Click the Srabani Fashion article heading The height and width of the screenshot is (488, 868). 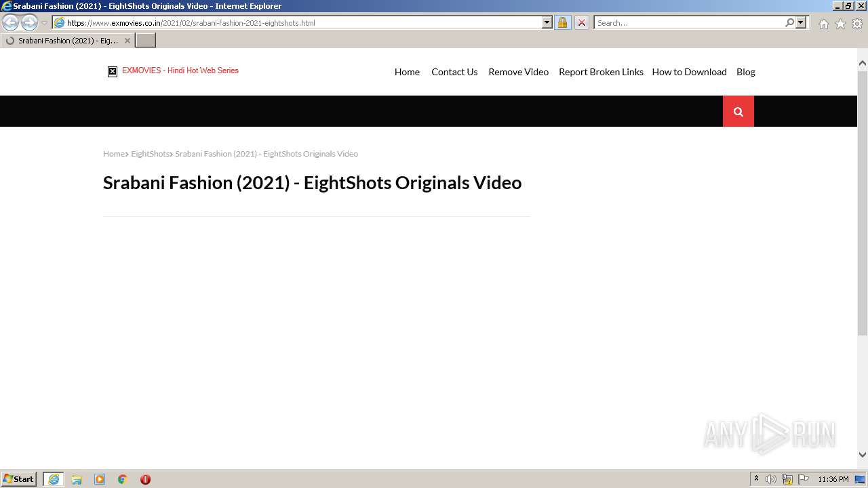312,183
